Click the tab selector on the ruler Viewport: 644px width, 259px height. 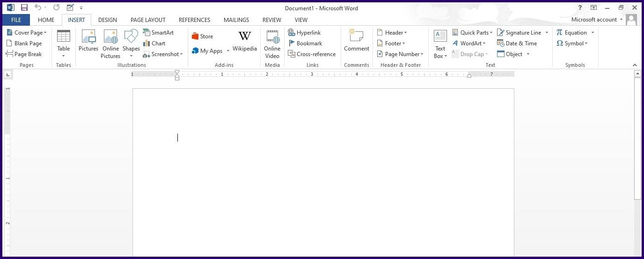(x=7, y=74)
